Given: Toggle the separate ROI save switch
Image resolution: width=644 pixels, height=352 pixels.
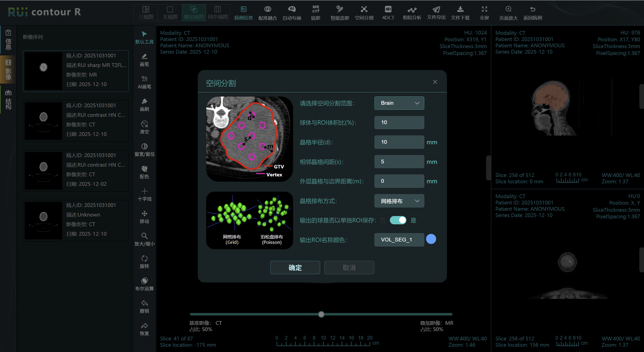Looking at the screenshot, I should [x=398, y=220].
